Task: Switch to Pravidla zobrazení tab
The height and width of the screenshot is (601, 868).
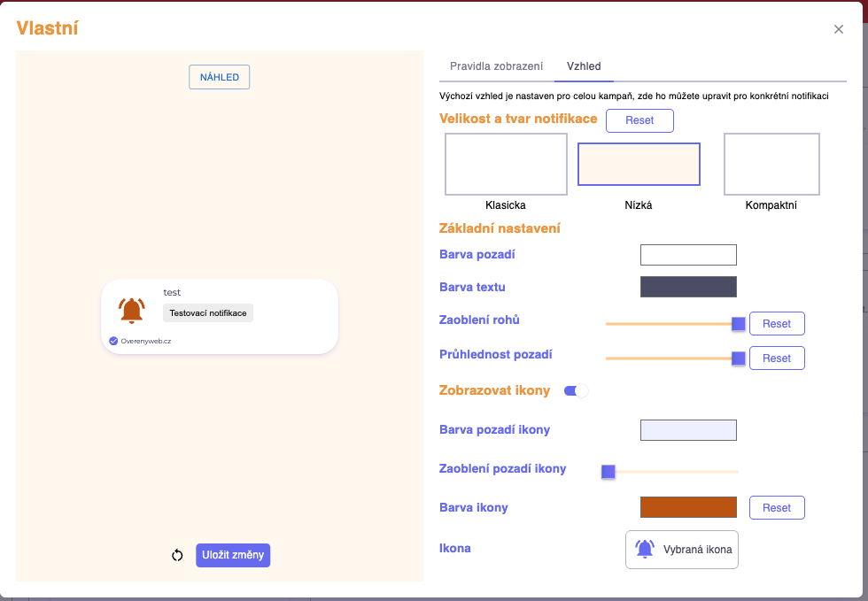Action: pos(496,66)
